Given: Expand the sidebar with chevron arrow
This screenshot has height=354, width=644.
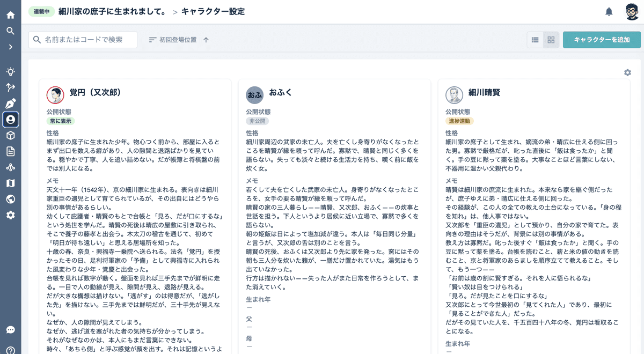Looking at the screenshot, I should coord(10,47).
